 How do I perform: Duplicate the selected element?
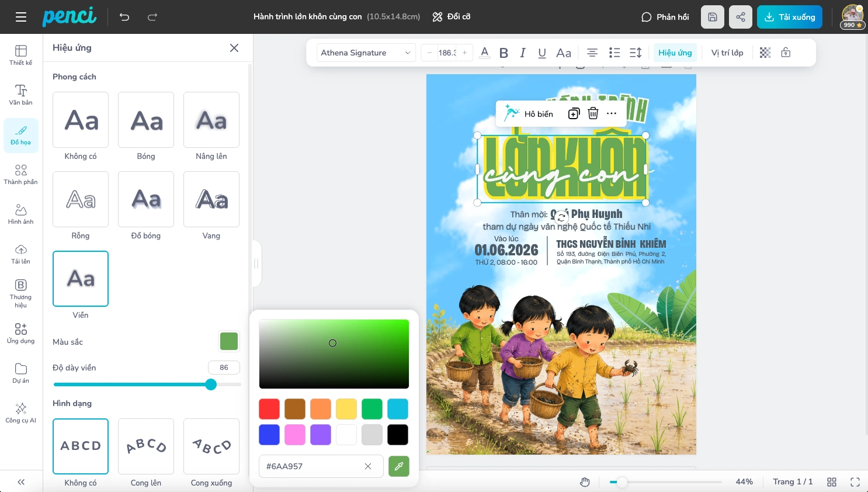(574, 114)
